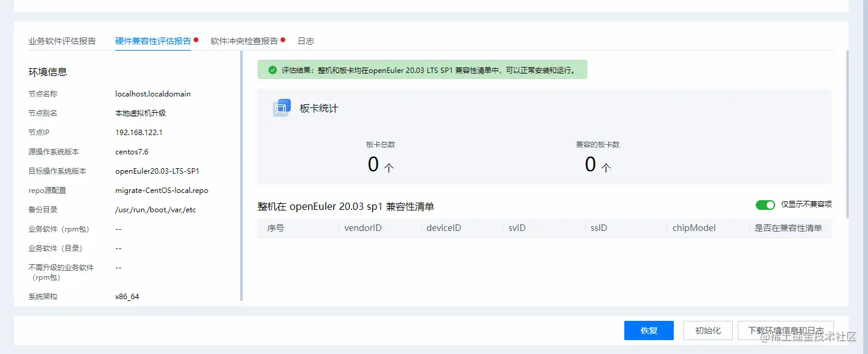Click the 兼容的板卡数 count value
868x354 pixels.
pos(598,165)
